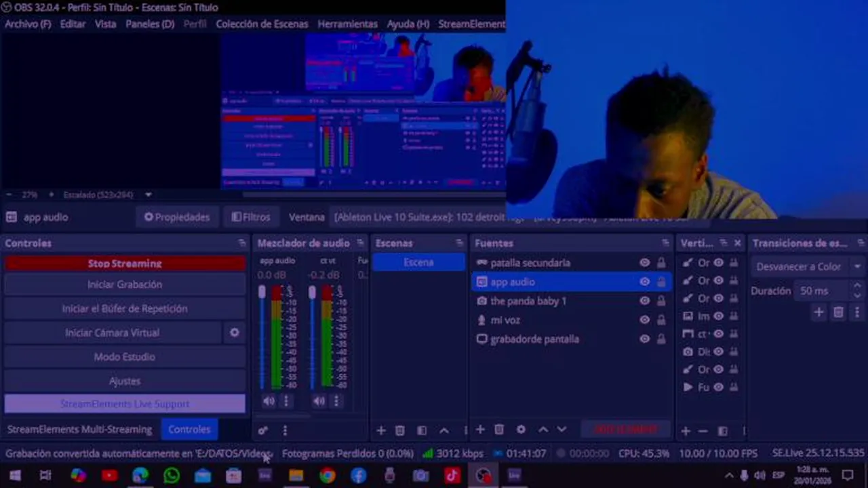This screenshot has width=868, height=488.
Task: Open the Paneles menu
Action: point(150,24)
